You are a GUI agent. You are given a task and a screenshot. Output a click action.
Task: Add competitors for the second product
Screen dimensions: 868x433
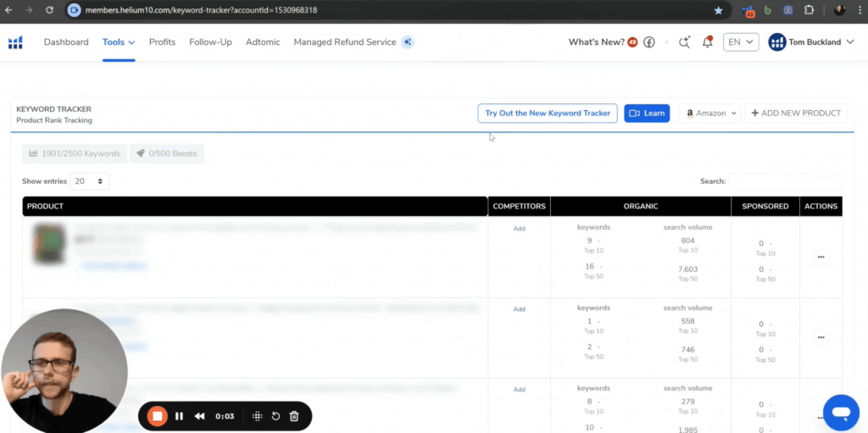tap(520, 309)
